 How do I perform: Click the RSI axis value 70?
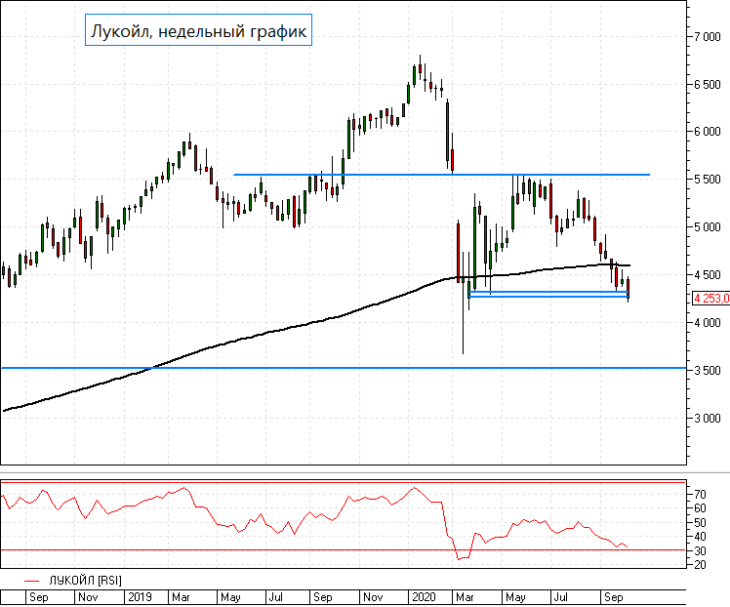[700, 494]
